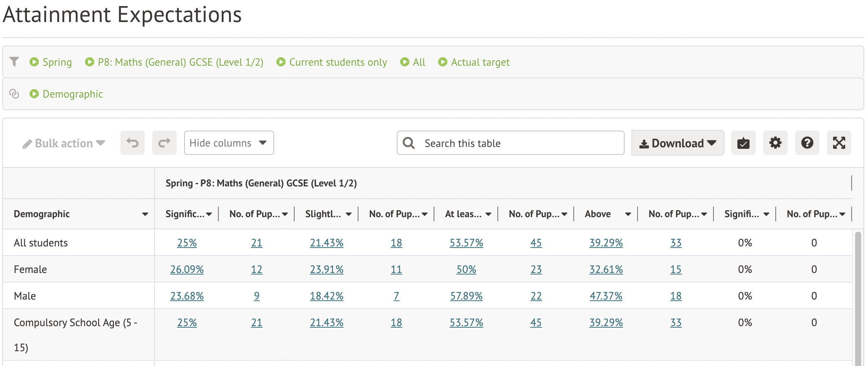Screen dimensions: 868x366
Task: Click the undo arrow icon
Action: (133, 143)
